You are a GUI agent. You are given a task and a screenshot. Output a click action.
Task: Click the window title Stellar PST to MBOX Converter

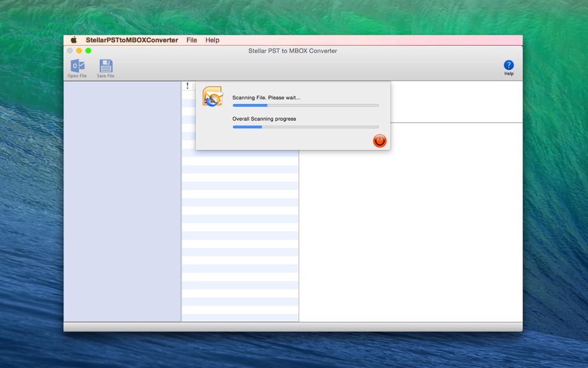point(293,51)
